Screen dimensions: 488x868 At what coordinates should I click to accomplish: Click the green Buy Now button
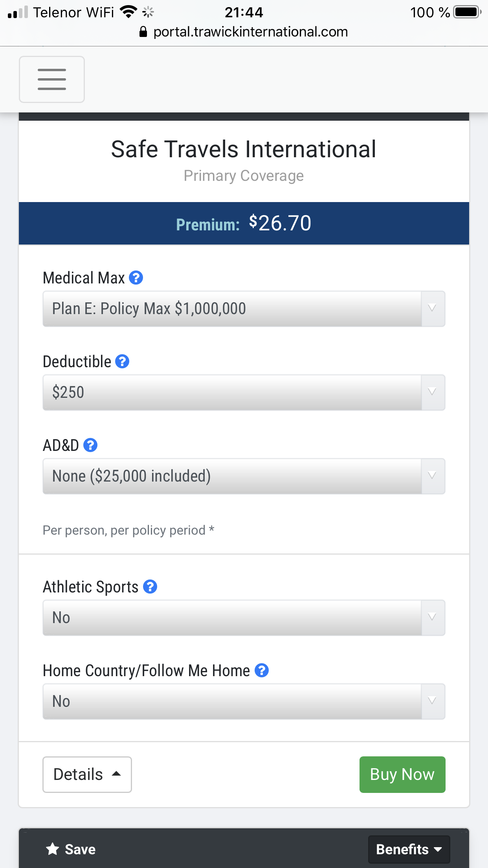(x=402, y=774)
